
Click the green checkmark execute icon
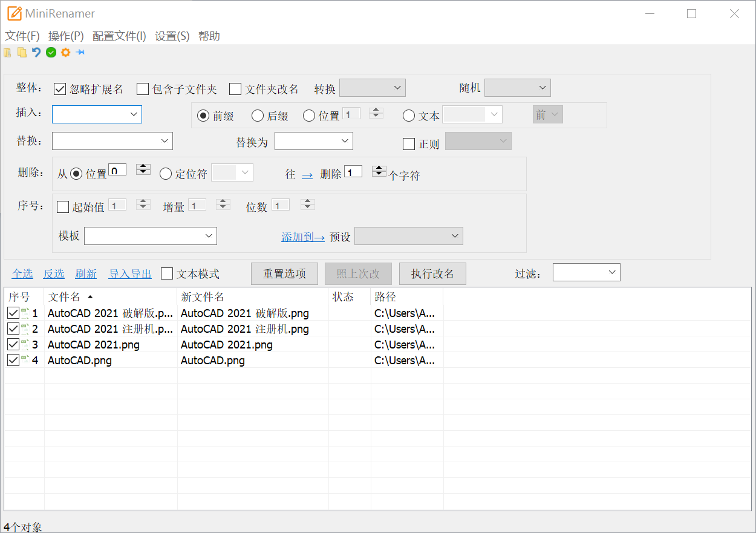point(51,53)
